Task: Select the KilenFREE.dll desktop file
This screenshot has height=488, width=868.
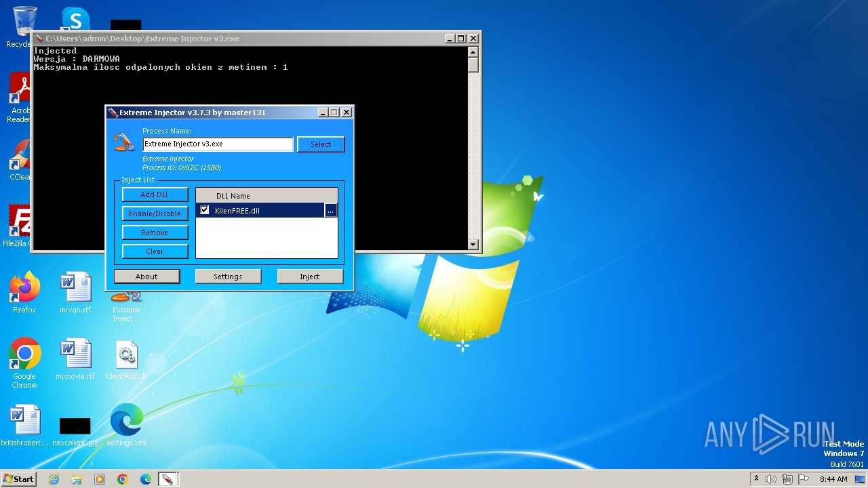Action: (x=126, y=359)
